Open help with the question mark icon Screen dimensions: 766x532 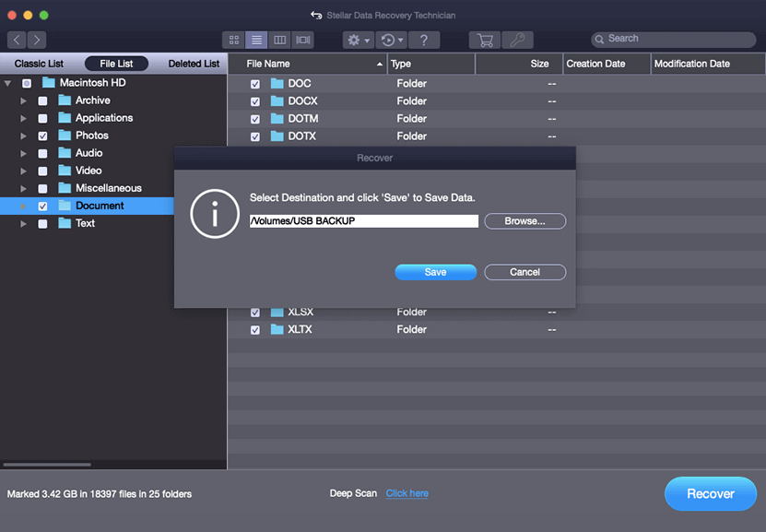(423, 40)
